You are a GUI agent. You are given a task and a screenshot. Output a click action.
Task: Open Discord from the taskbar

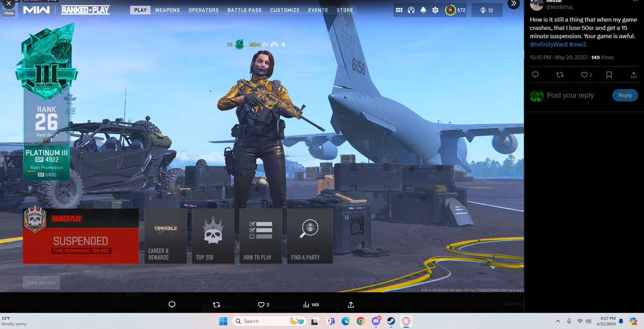(376, 321)
